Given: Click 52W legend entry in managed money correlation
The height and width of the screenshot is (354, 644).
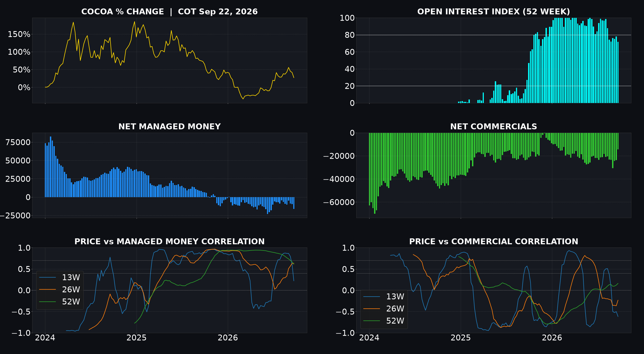Looking at the screenshot, I should point(60,302).
